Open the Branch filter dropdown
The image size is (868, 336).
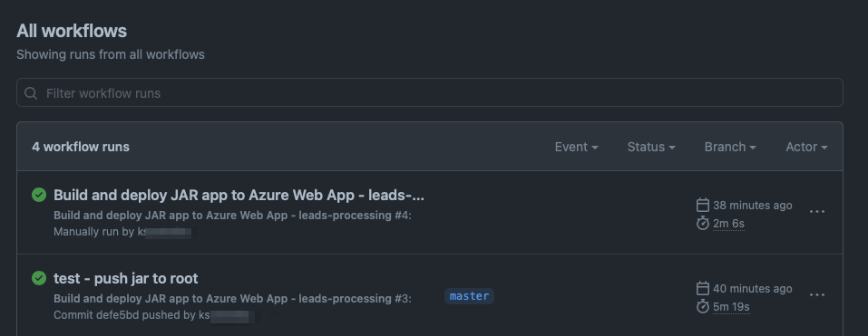click(x=730, y=147)
